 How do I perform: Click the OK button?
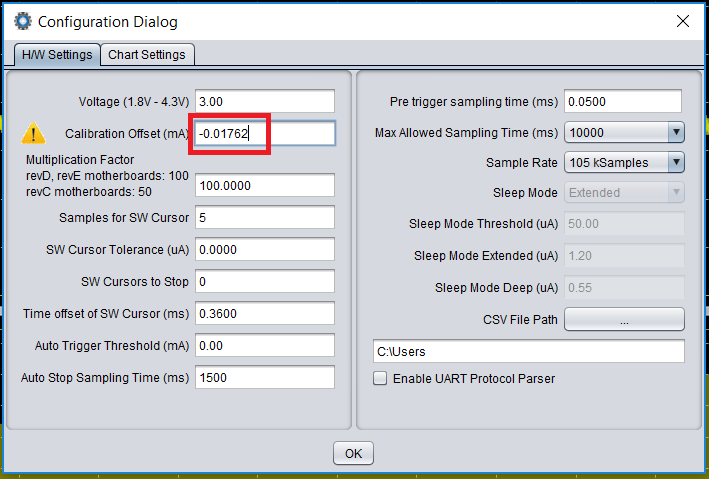coord(354,453)
